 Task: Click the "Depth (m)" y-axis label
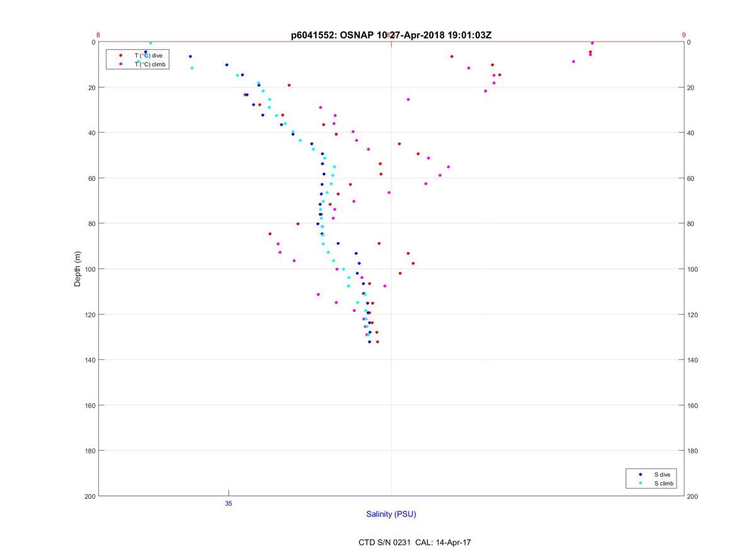point(78,269)
